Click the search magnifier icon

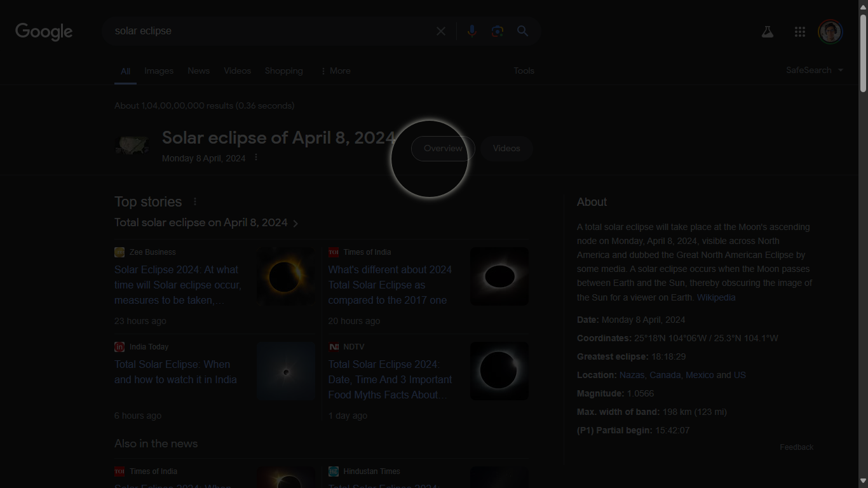[x=522, y=30]
